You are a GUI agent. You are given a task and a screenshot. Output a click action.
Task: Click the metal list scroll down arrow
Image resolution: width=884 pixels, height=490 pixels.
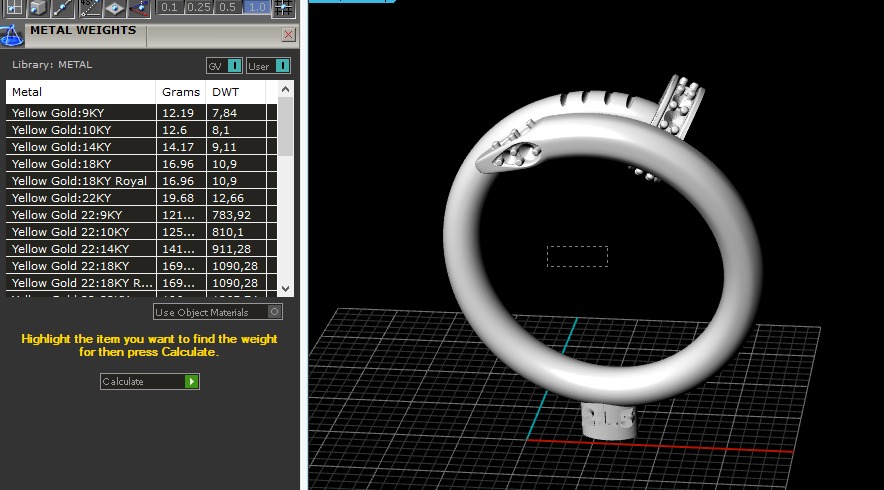pyautogui.click(x=285, y=289)
